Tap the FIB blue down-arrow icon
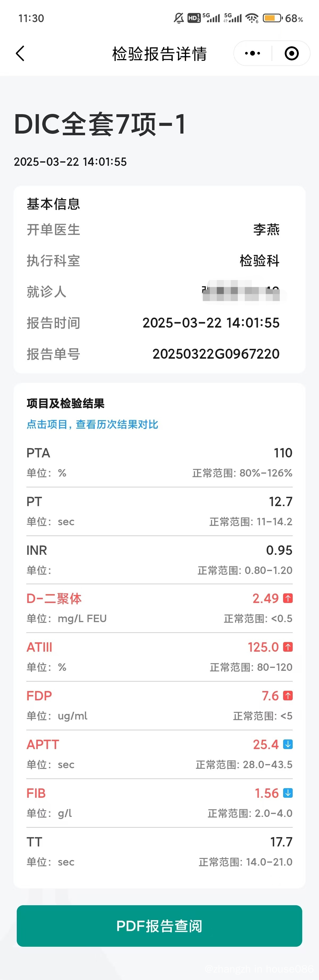319x980 pixels. pyautogui.click(x=288, y=793)
